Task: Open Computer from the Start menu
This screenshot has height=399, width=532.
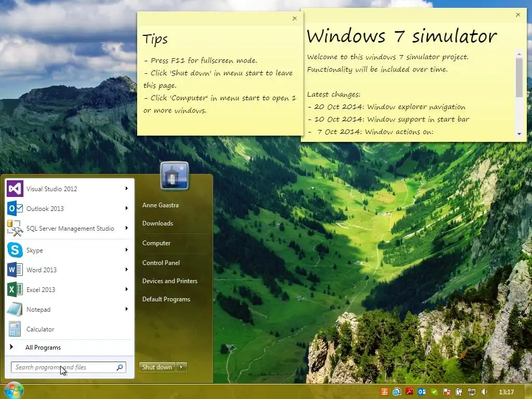Action: [156, 243]
